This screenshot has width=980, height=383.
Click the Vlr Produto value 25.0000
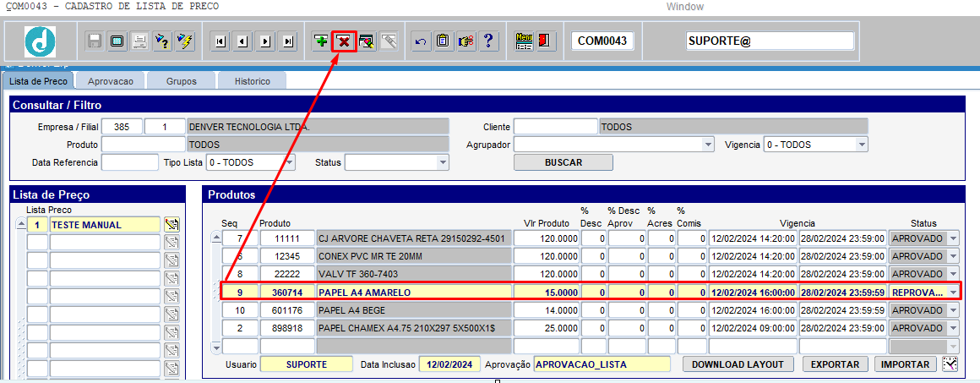[x=546, y=328]
